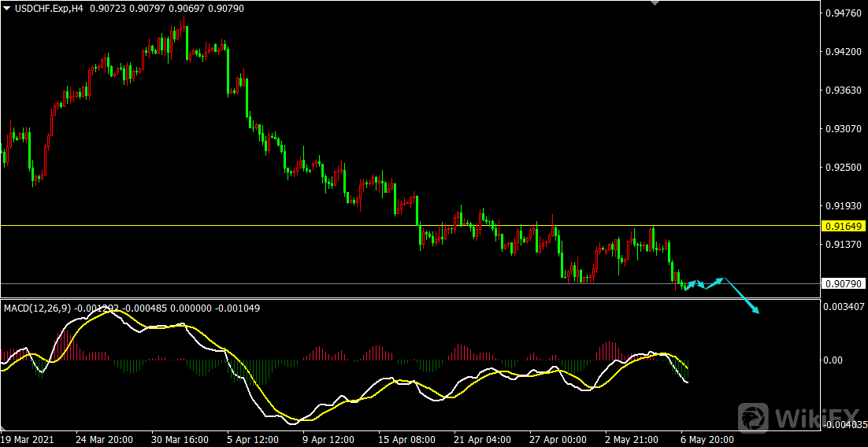Click the chart shift triangle marker at top
The width and height of the screenshot is (868, 447).
652,3
